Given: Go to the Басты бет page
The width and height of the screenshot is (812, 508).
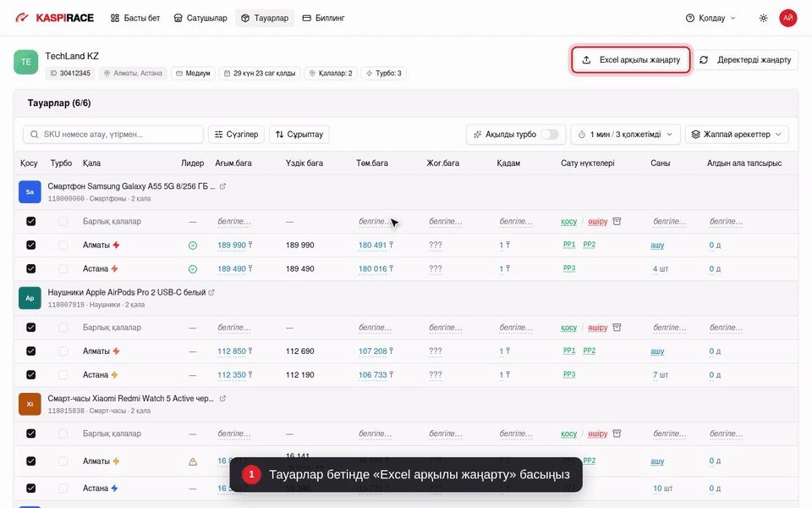Looking at the screenshot, I should [135, 18].
